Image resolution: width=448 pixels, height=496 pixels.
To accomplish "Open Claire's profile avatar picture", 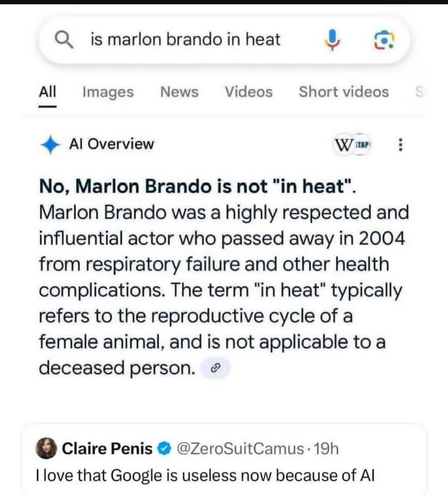I will click(46, 448).
